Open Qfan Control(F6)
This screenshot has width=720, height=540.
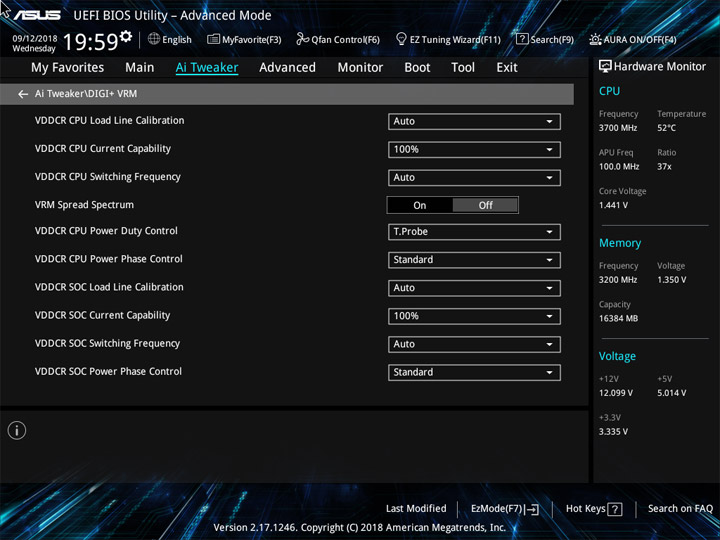pyautogui.click(x=338, y=39)
